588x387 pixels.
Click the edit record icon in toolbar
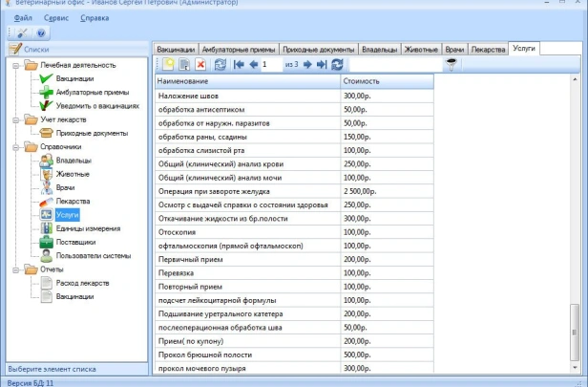(x=183, y=64)
